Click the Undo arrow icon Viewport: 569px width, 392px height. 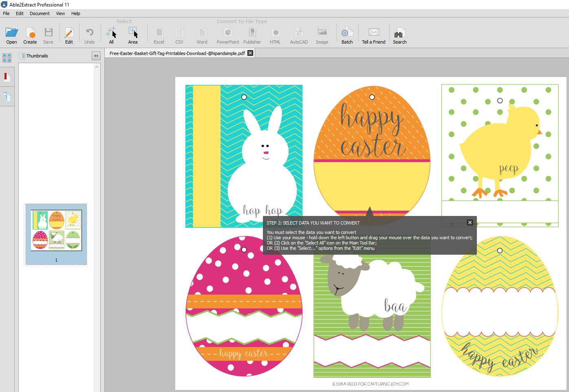tap(90, 35)
